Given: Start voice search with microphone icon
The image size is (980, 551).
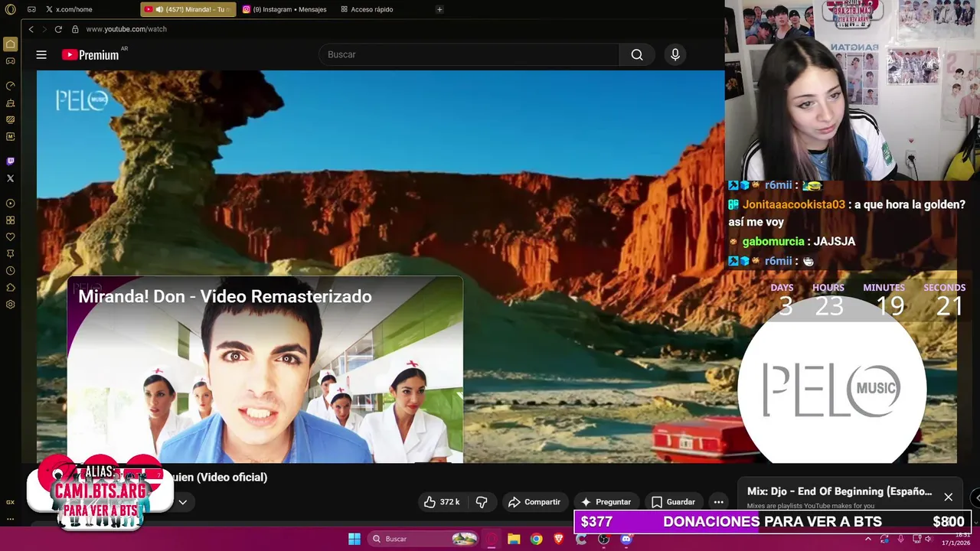Looking at the screenshot, I should (675, 54).
